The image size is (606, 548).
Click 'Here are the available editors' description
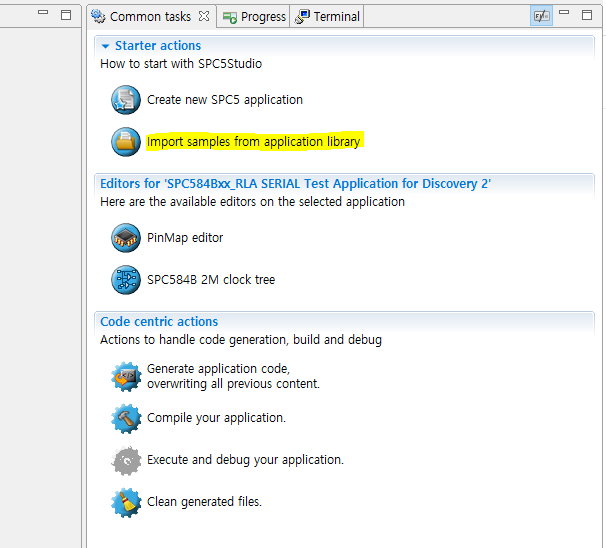(x=252, y=202)
